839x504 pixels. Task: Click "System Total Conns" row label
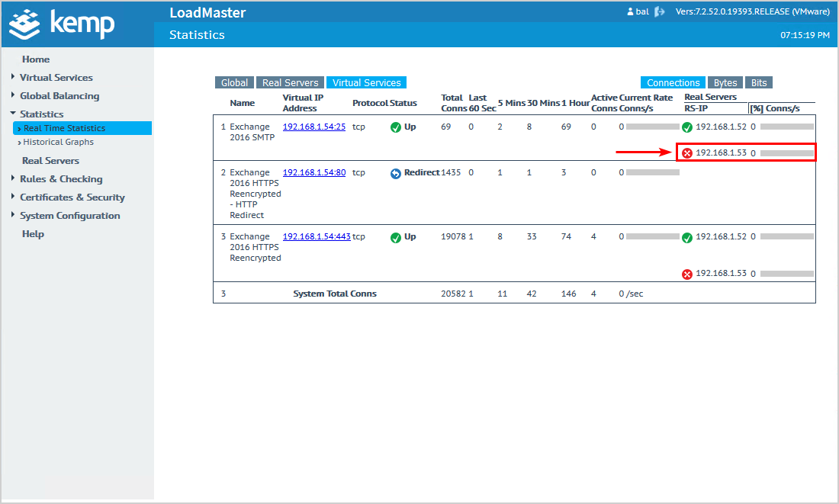(335, 294)
